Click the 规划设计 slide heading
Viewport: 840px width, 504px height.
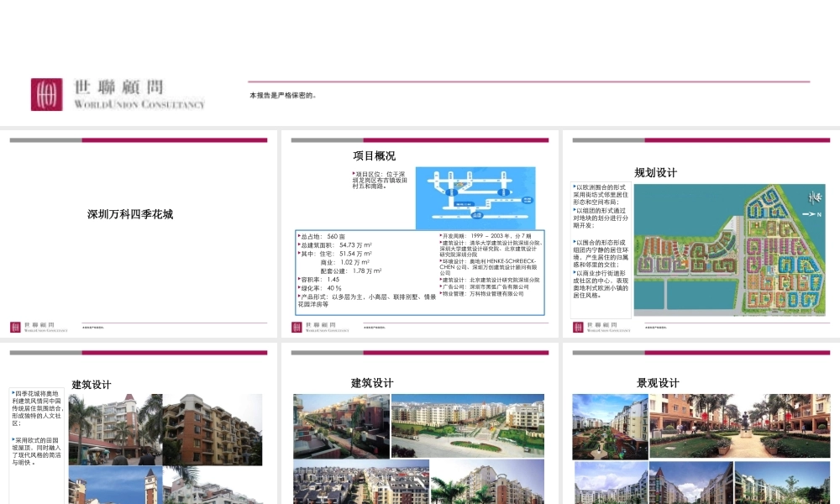click(656, 173)
